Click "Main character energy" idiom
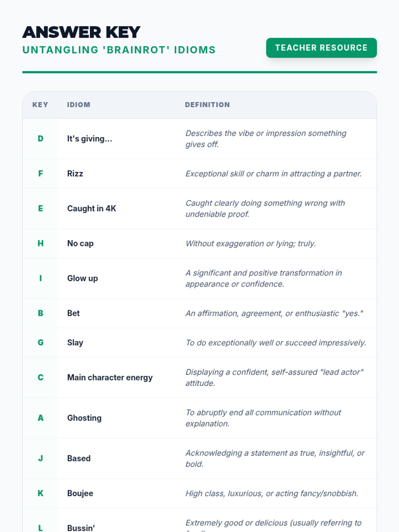Viewport: 399px width, 532px height. (110, 377)
